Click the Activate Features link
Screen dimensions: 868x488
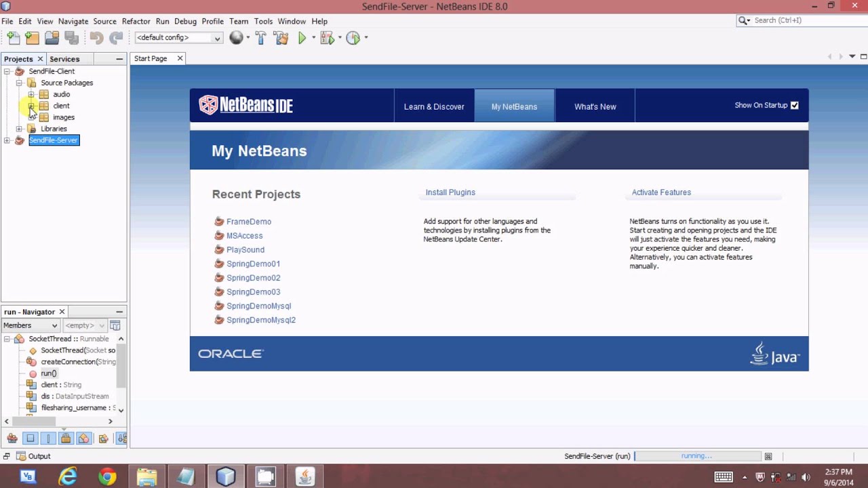tap(661, 192)
